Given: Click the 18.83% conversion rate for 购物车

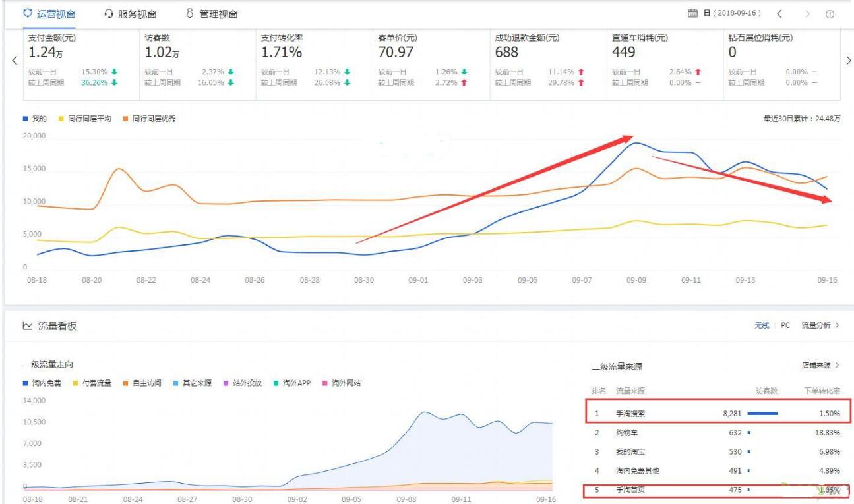Looking at the screenshot, I should [x=827, y=433].
